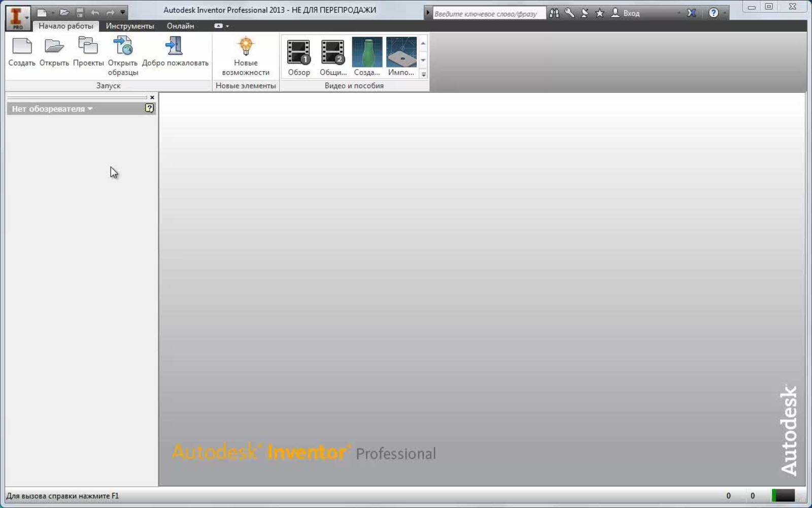Click the green status indicator in the status bar
This screenshot has height=508, width=812.
click(x=783, y=495)
